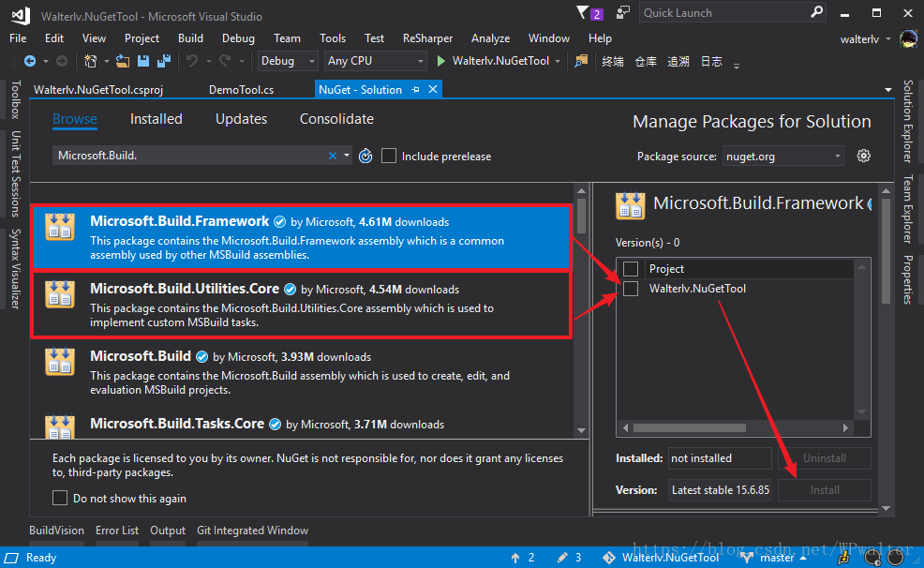The image size is (924, 568).
Task: Click the 终端 toolbar button
Action: 612,61
